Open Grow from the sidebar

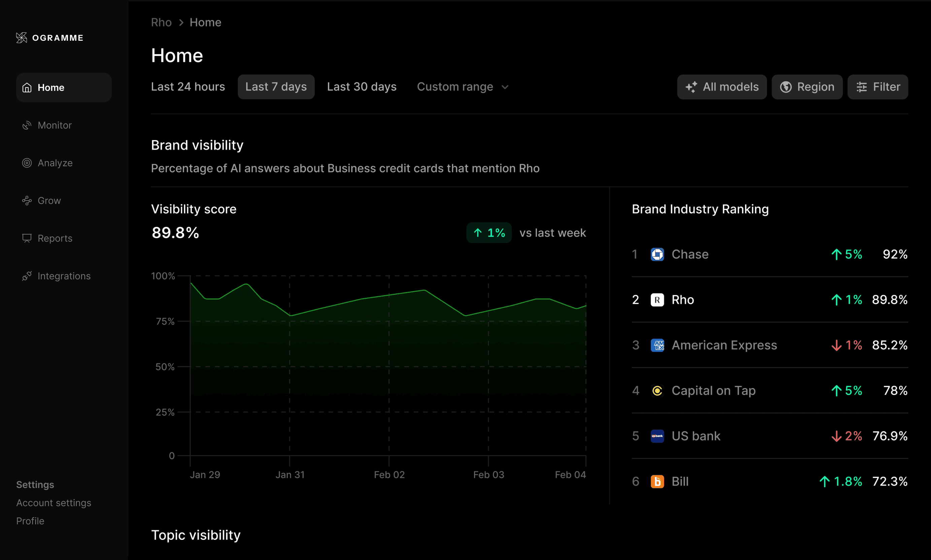(x=41, y=201)
